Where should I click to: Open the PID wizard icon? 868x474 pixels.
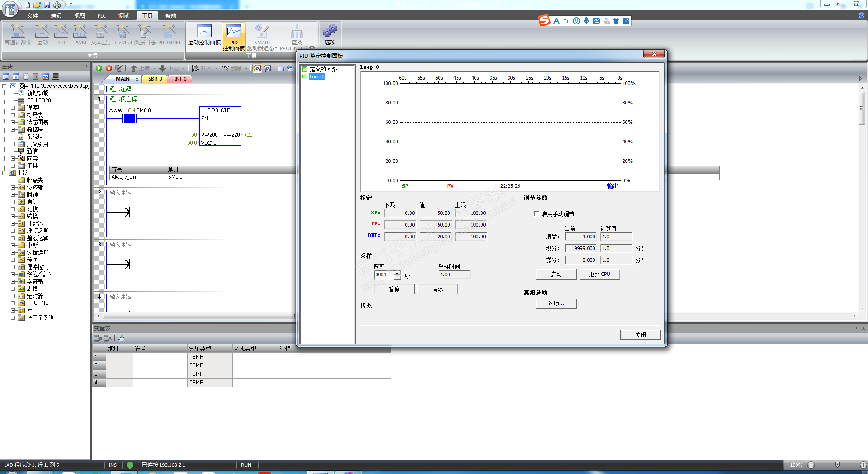pos(61,34)
